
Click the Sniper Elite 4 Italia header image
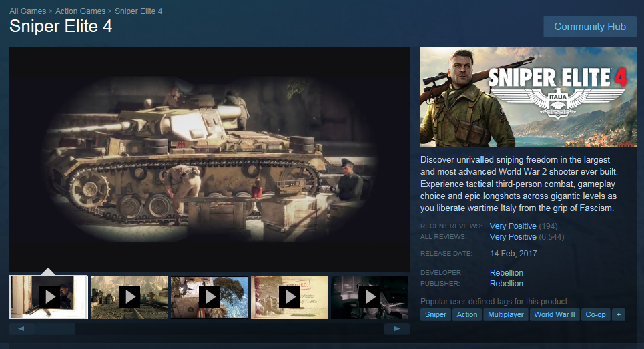[528, 97]
